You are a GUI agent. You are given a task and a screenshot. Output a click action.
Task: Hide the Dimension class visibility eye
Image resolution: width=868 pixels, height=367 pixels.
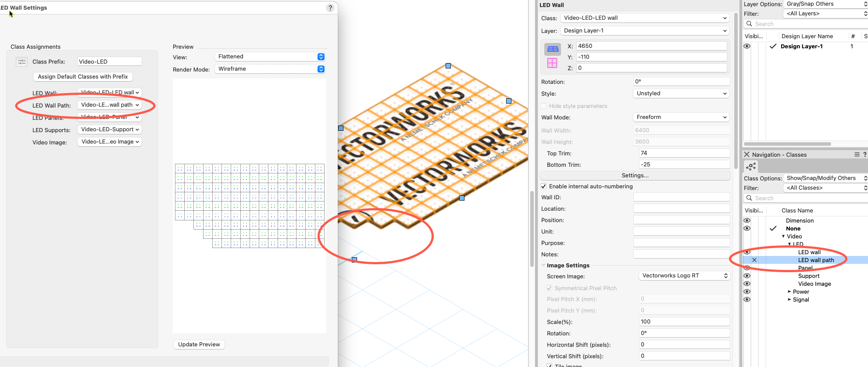click(x=747, y=221)
